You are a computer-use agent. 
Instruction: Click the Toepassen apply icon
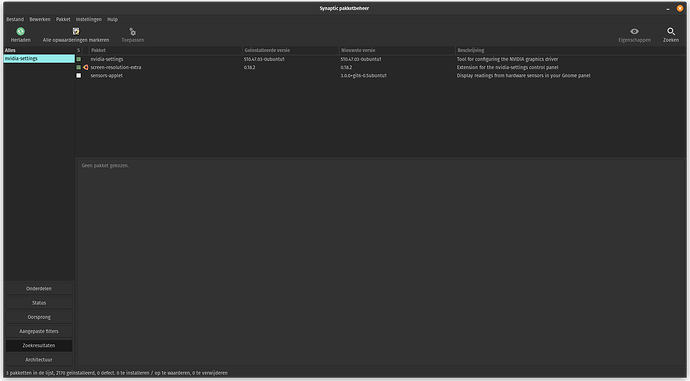pyautogui.click(x=132, y=32)
